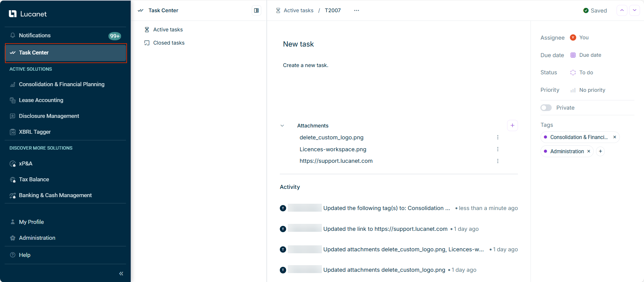Add a new tag with plus button
This screenshot has height=282, width=644.
600,152
